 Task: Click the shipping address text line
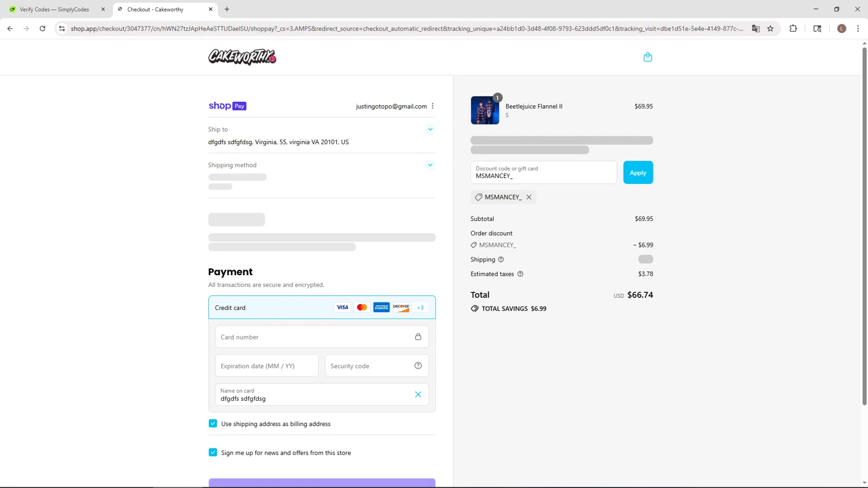coord(278,142)
